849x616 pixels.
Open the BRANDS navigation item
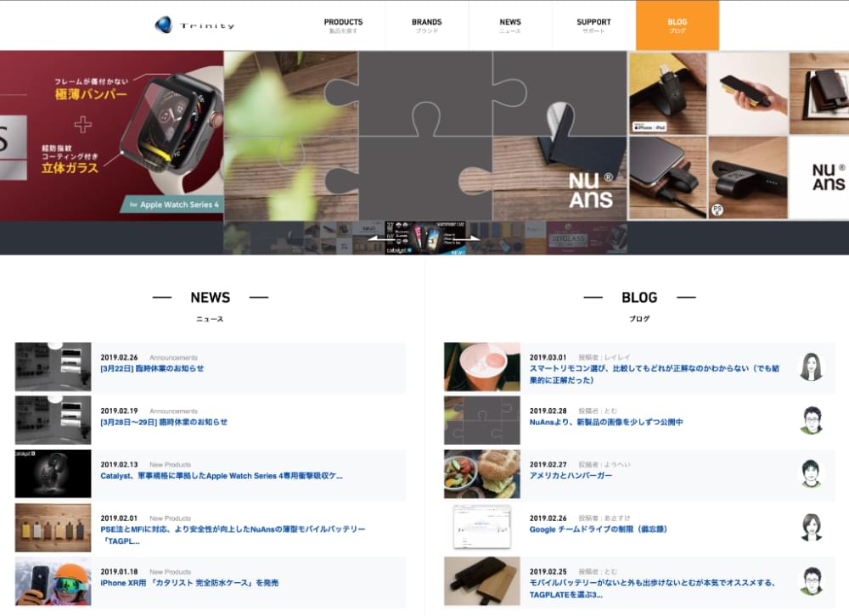[426, 25]
